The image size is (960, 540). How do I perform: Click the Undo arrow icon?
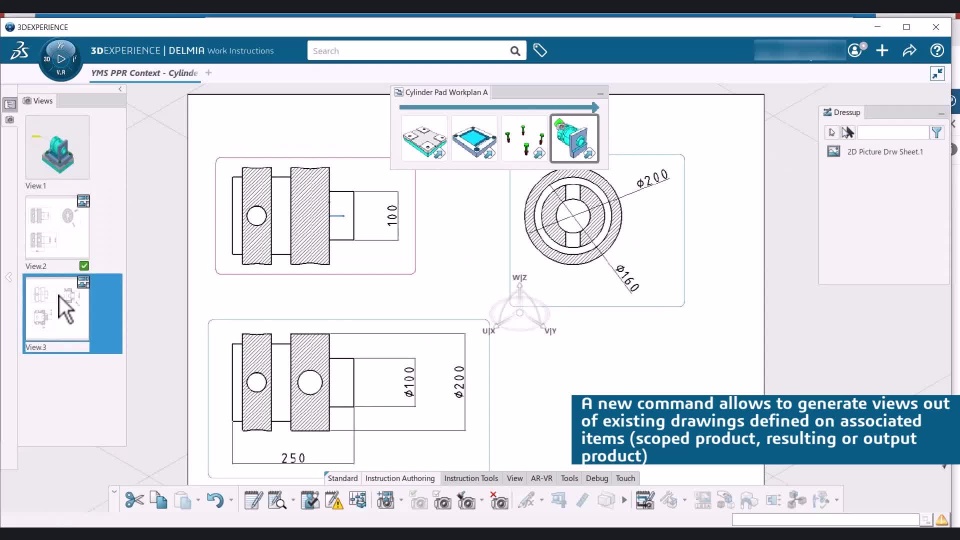(215, 500)
